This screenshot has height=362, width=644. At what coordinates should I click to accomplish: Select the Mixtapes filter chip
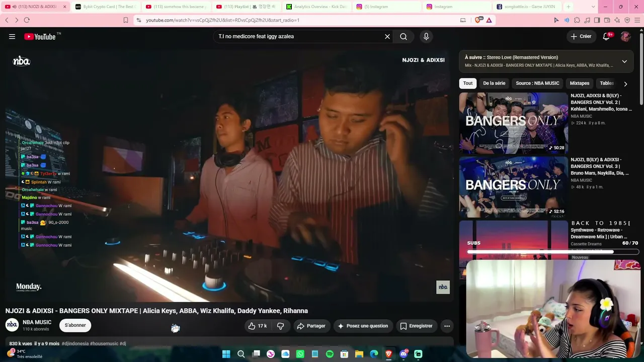click(580, 83)
